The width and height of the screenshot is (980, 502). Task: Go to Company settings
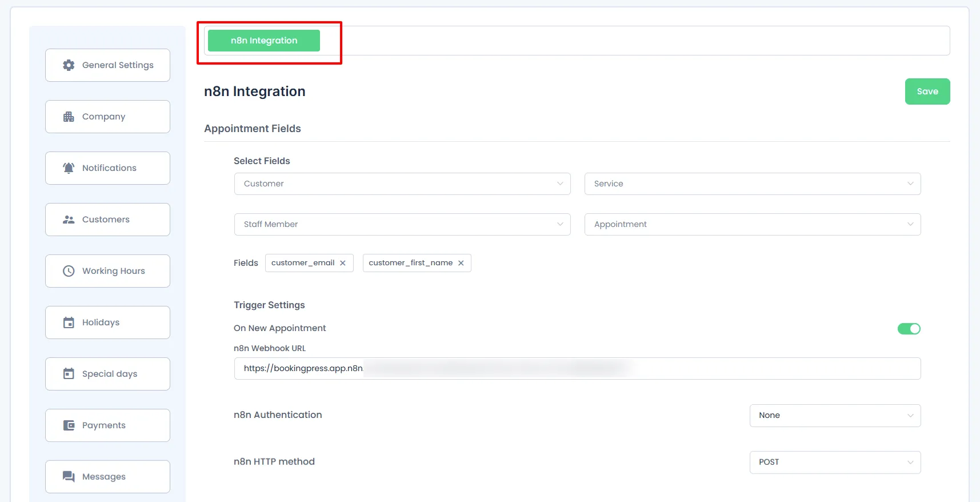[x=107, y=117]
